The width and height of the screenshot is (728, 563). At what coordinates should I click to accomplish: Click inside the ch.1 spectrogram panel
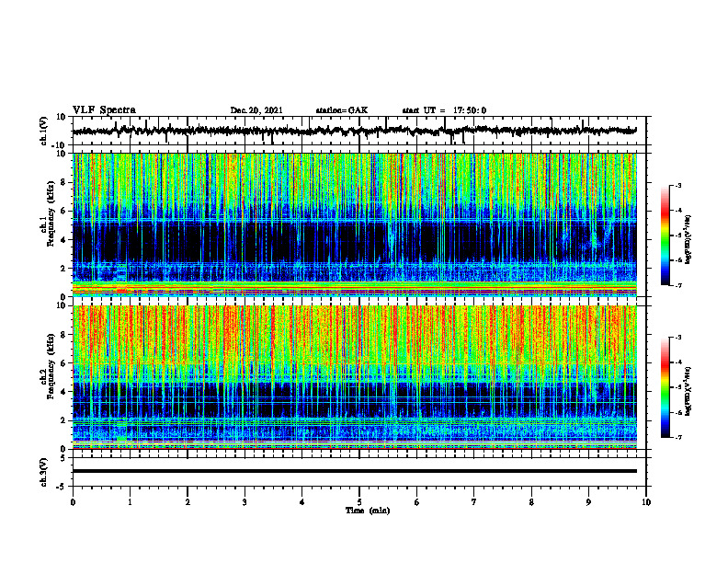coord(355,224)
